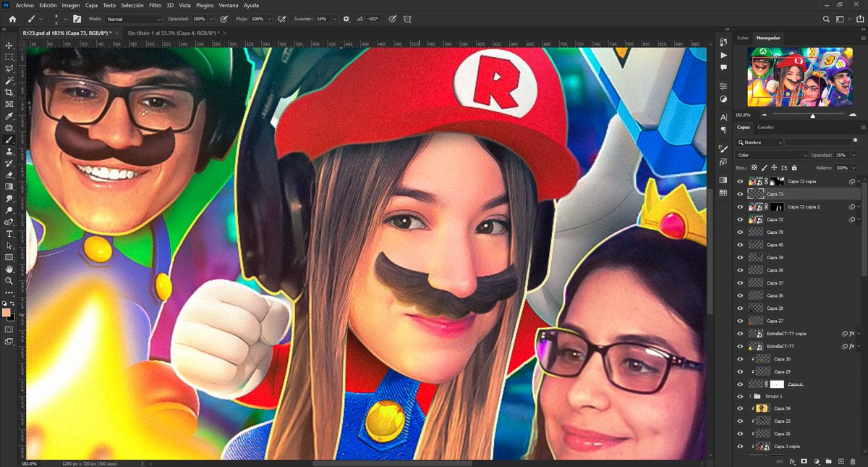Add layer mask at panel bottom
The width and height of the screenshot is (868, 467).
coord(804,461)
